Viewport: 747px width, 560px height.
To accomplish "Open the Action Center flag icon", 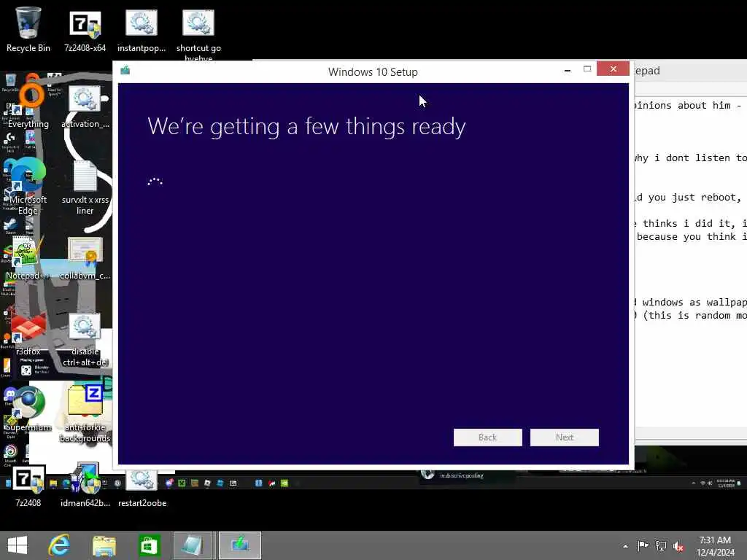I will click(x=643, y=545).
